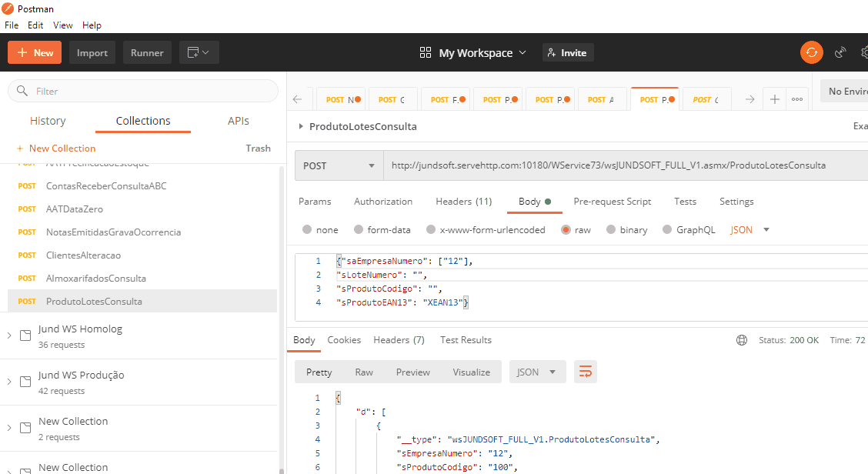Click the satellite capture requests icon
Screen dimensions: 868x474
[x=841, y=52]
